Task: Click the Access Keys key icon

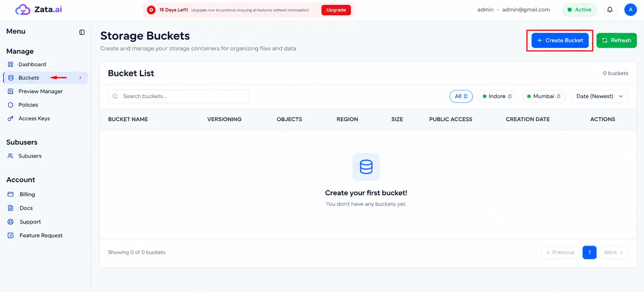Action: coord(10,119)
